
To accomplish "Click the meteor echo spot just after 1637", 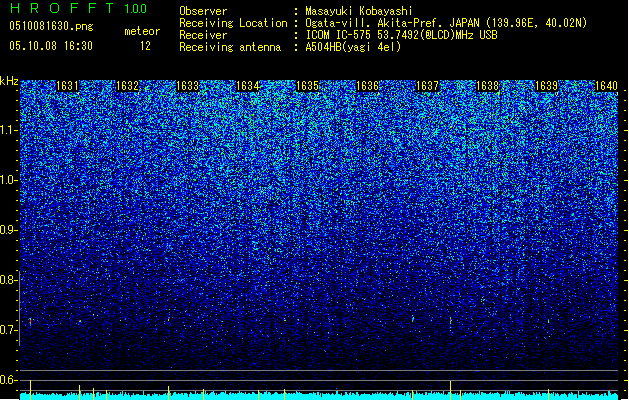I will [x=450, y=321].
